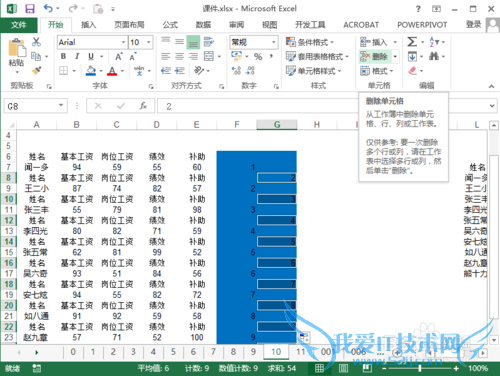Click the Cut scissors icon

click(x=36, y=42)
